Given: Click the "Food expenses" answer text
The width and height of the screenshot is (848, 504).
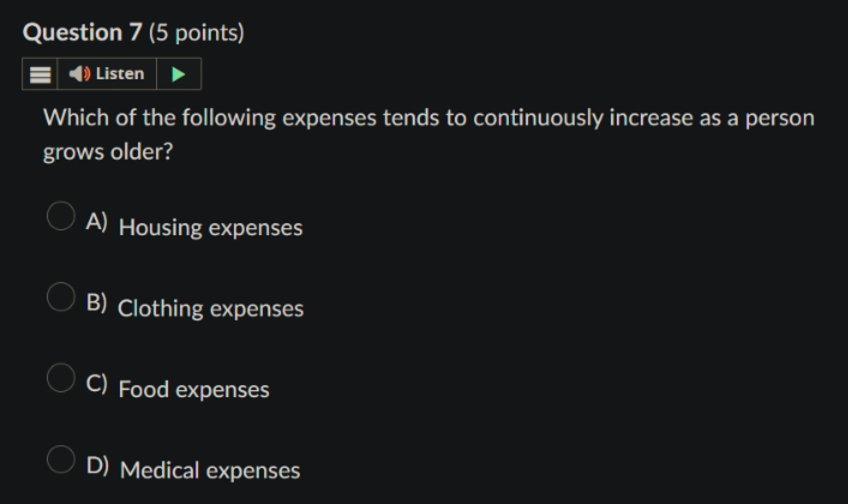Looking at the screenshot, I should click(x=194, y=389).
